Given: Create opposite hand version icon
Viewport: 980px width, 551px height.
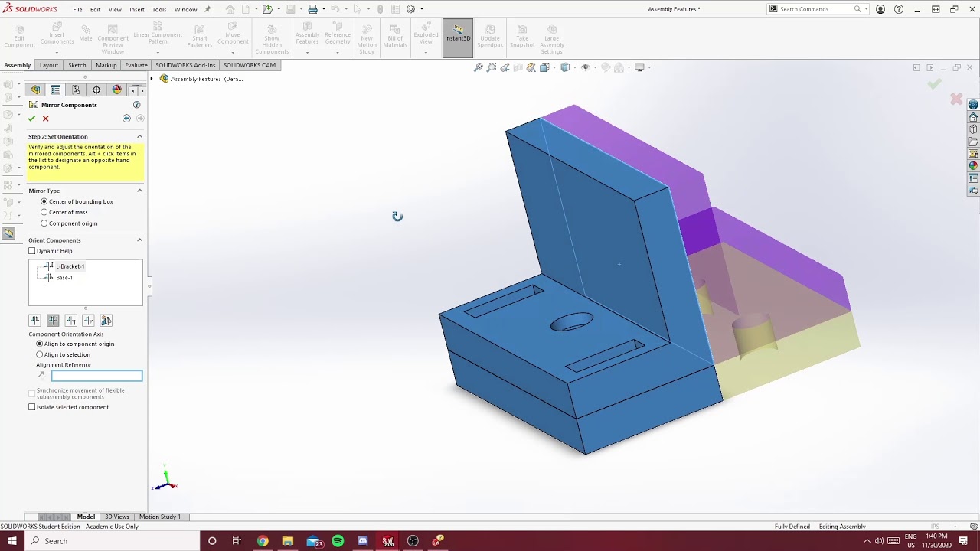Looking at the screenshot, I should 106,321.
